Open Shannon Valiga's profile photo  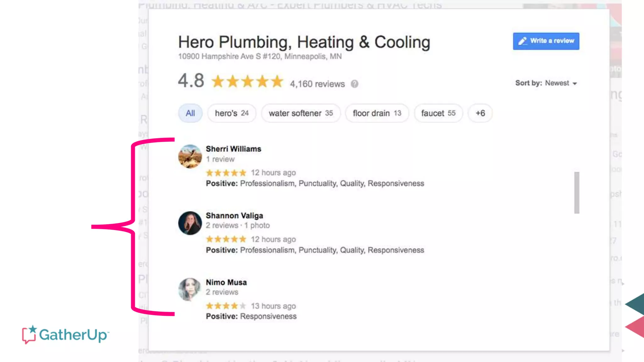click(190, 223)
